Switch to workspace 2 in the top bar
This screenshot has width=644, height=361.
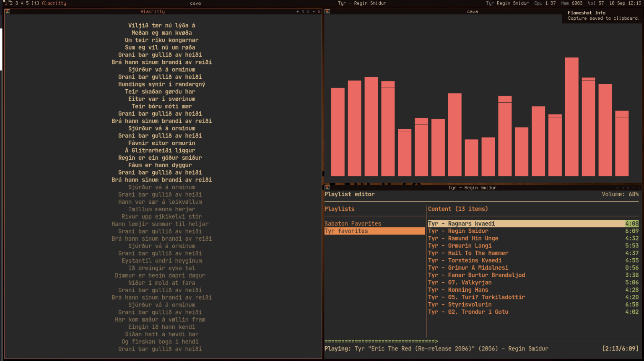click(x=11, y=3)
